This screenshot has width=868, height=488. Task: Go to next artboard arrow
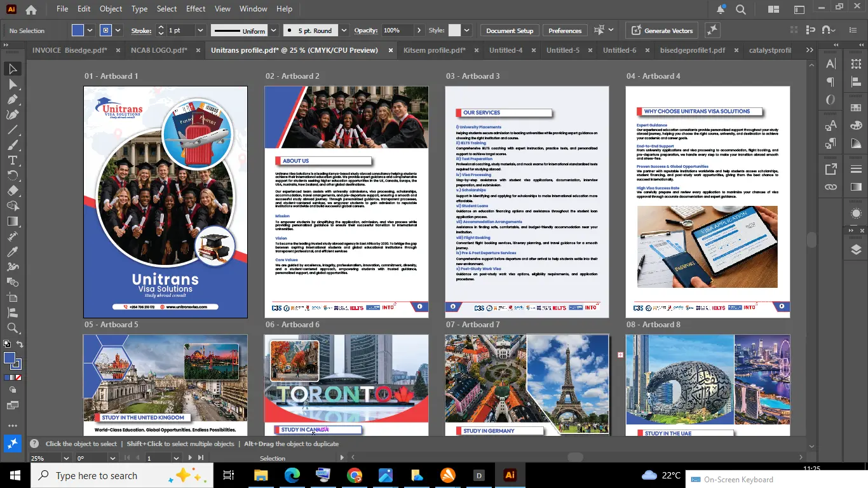click(190, 458)
